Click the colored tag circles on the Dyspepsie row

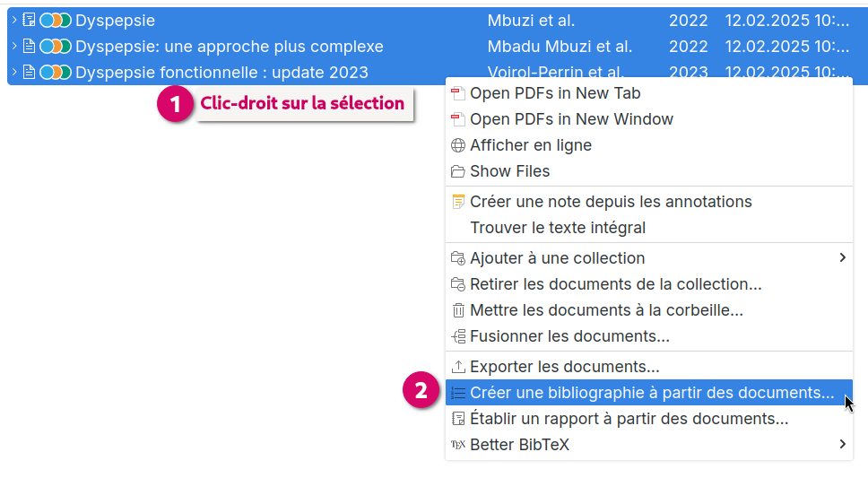pyautogui.click(x=56, y=20)
